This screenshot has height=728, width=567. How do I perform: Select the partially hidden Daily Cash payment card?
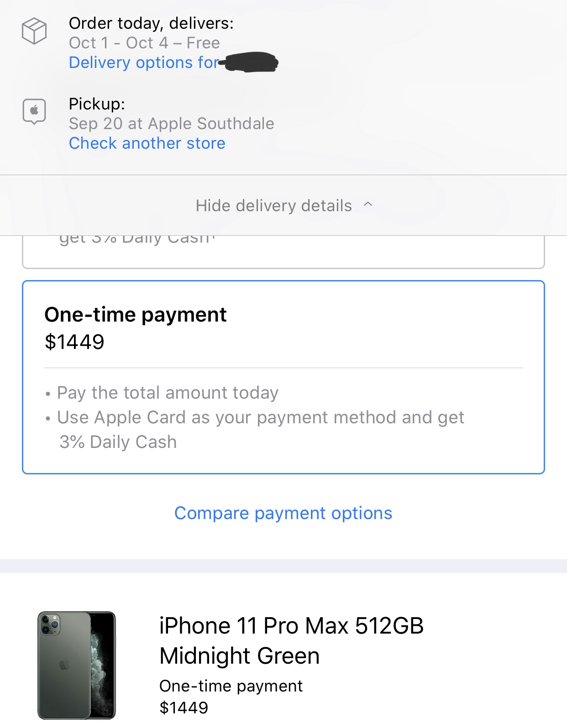click(x=283, y=252)
